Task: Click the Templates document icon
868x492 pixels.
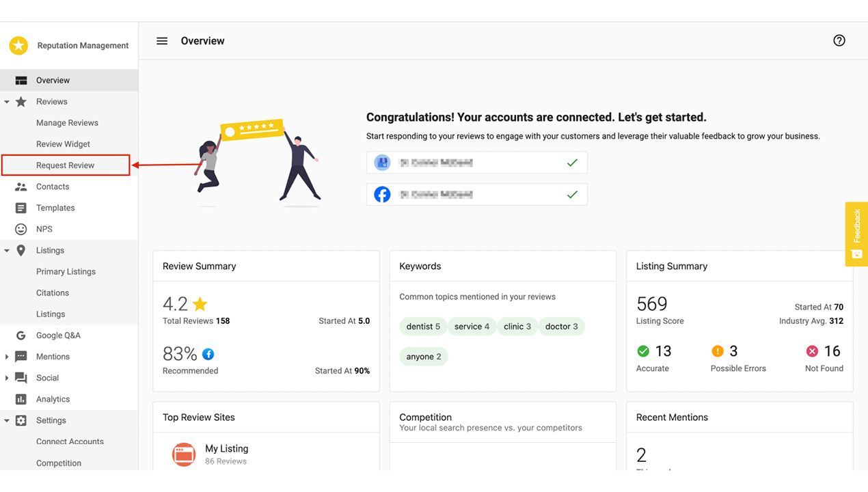Action: pos(21,208)
